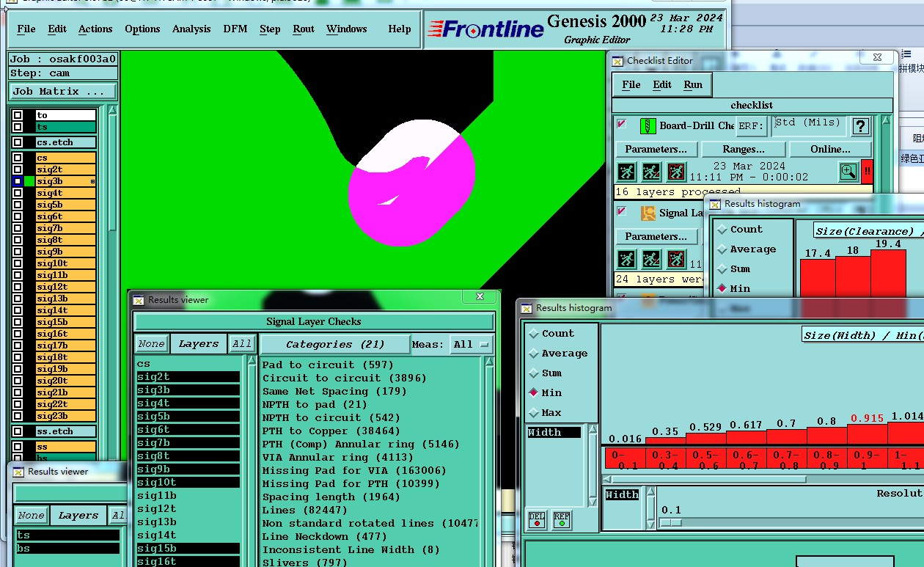The width and height of the screenshot is (924, 567).
Task: Open the Actions menu in Graphic Editor
Action: (x=95, y=29)
